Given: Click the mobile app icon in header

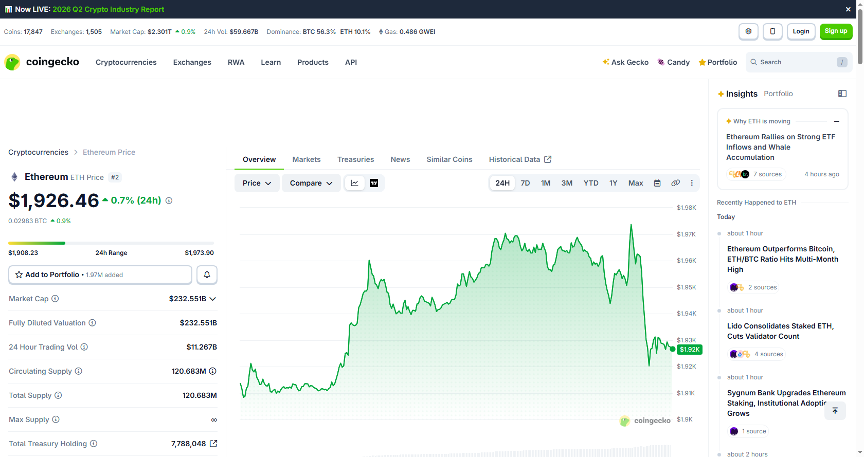Looking at the screenshot, I should click(x=773, y=31).
